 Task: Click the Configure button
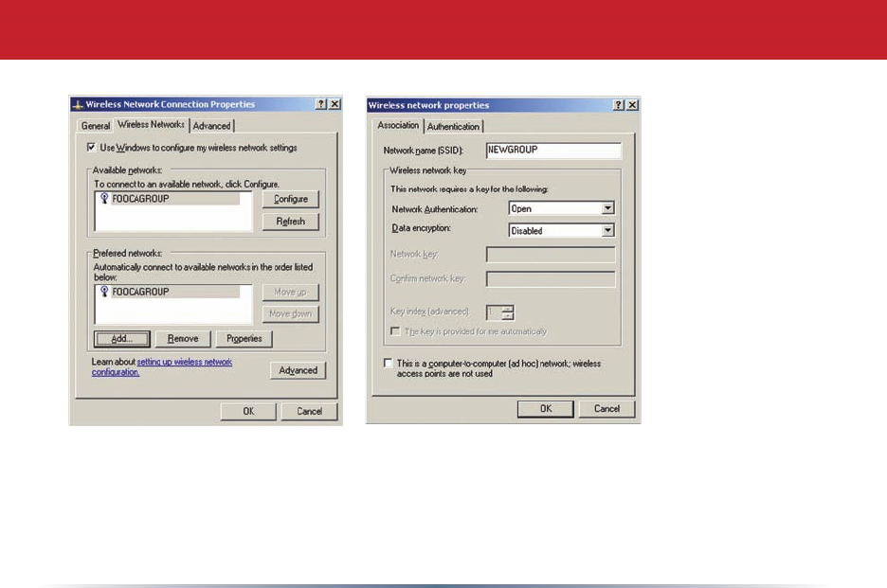(x=291, y=199)
